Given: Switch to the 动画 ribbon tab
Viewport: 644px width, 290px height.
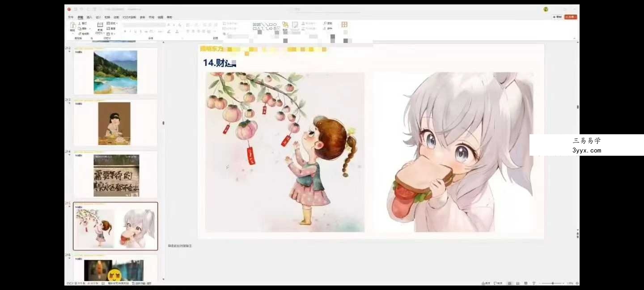Looking at the screenshot, I should coord(116,17).
